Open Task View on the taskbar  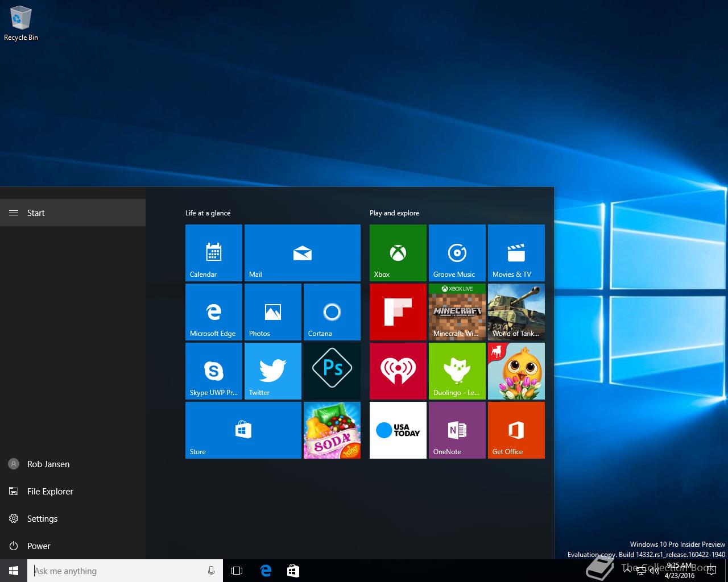coord(237,571)
